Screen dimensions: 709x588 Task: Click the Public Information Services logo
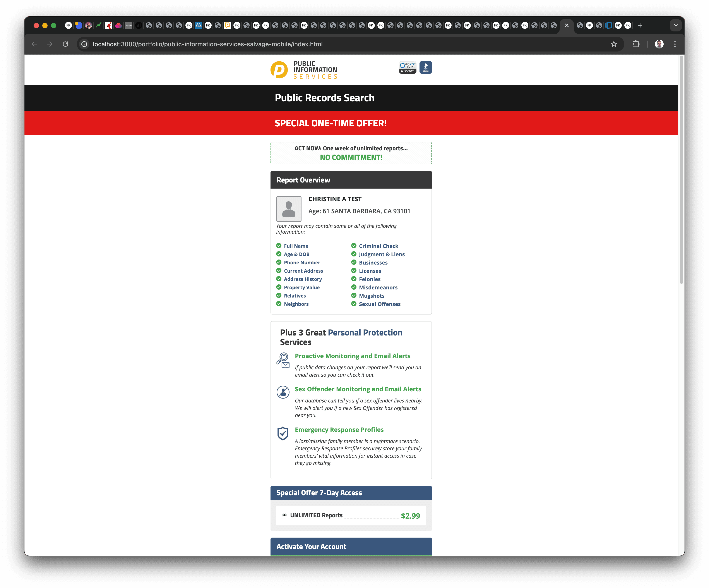coord(303,70)
